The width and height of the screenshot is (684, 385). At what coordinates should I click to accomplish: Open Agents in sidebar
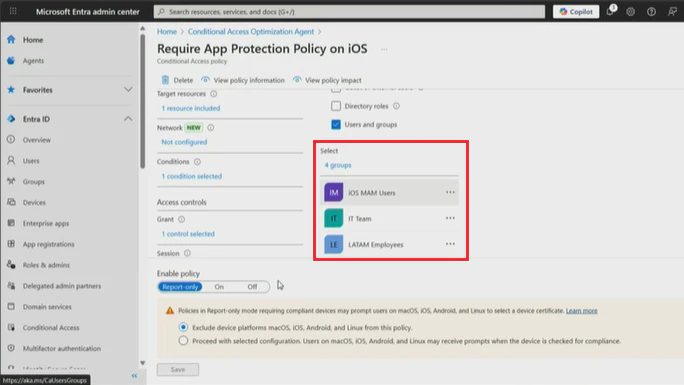pos(33,61)
